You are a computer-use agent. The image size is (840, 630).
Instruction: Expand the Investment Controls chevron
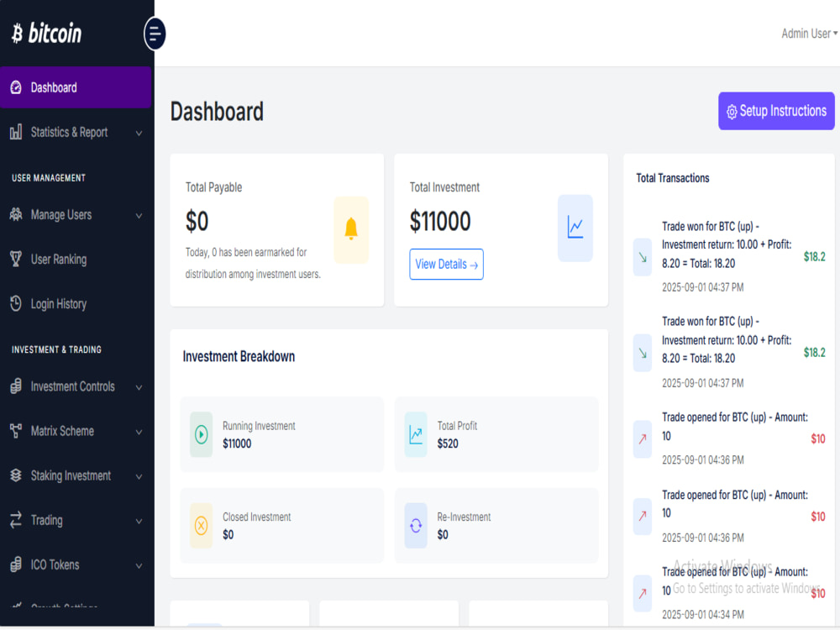pyautogui.click(x=139, y=387)
